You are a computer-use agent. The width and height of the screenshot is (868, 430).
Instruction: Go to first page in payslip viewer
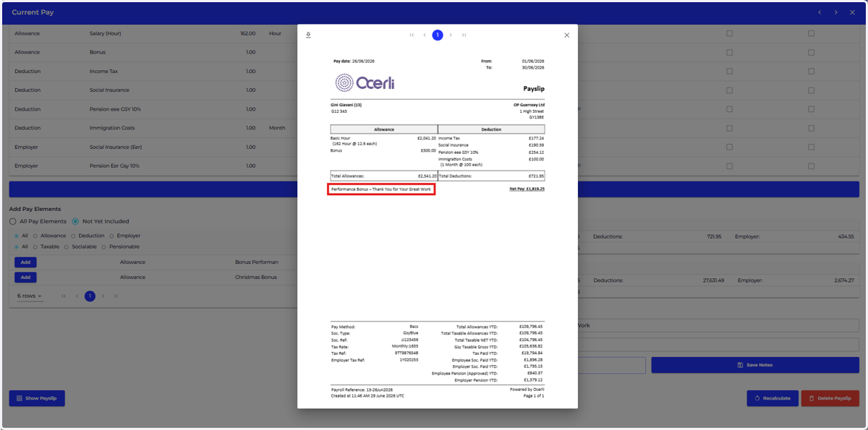412,35
